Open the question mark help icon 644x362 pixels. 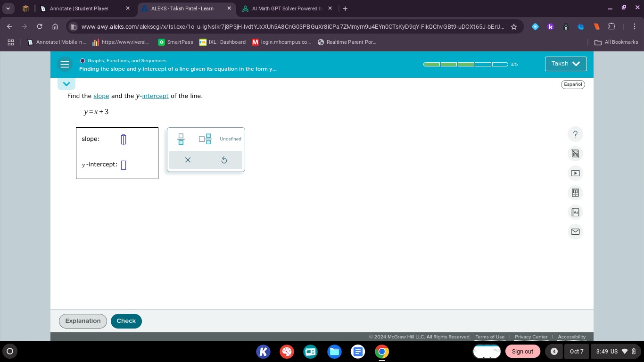[x=575, y=134]
